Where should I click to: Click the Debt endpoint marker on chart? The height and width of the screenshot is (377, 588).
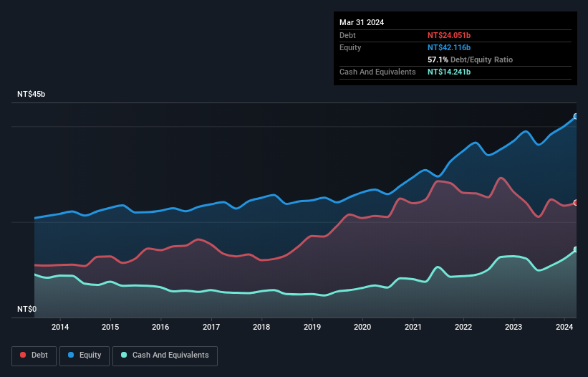(x=576, y=203)
